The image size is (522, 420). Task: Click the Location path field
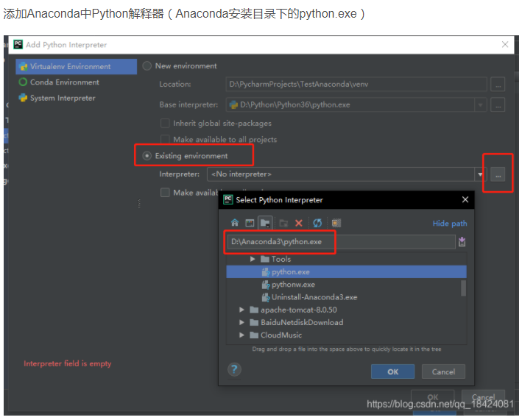pyautogui.click(x=356, y=84)
